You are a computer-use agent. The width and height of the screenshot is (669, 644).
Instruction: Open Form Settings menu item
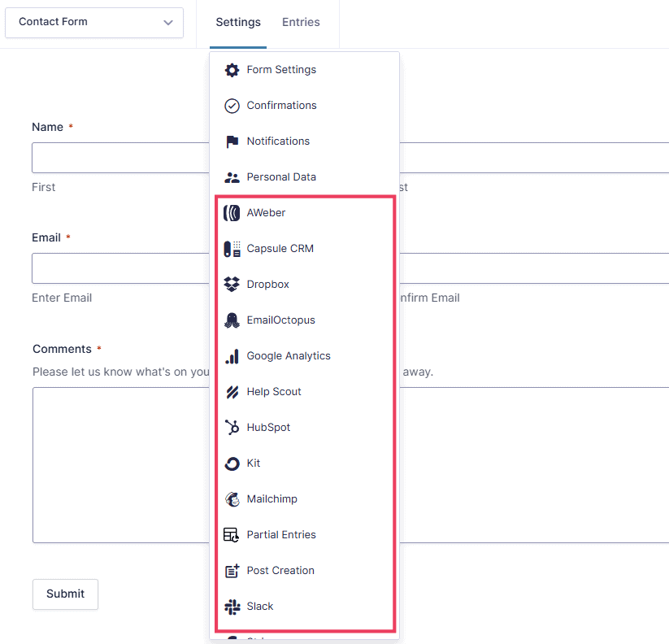(304, 70)
